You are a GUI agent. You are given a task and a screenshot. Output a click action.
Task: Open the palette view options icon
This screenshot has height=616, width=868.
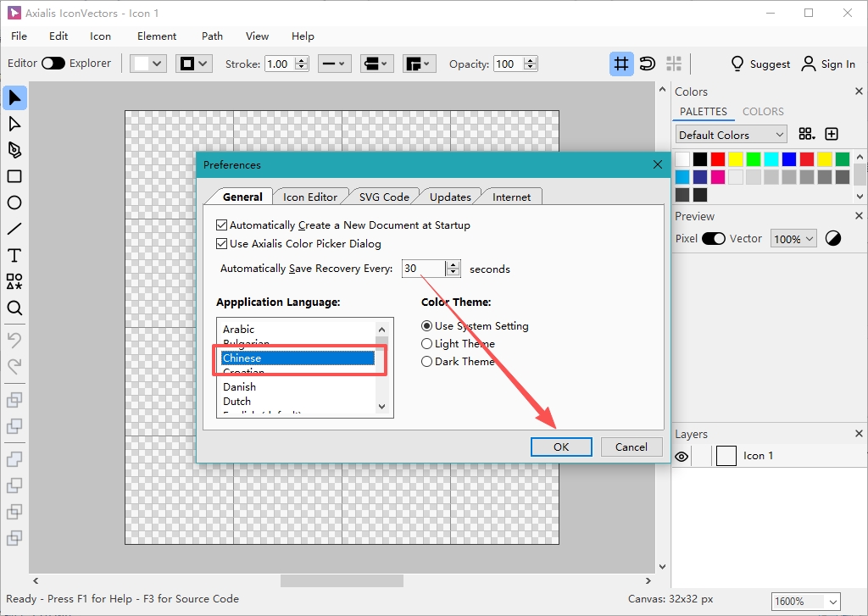(807, 134)
